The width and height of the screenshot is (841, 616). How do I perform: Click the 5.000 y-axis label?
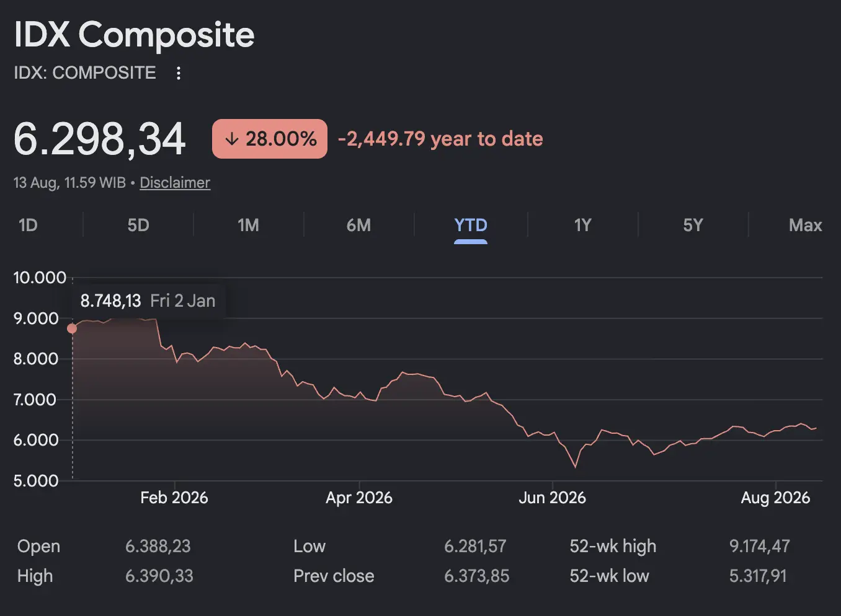click(36, 481)
